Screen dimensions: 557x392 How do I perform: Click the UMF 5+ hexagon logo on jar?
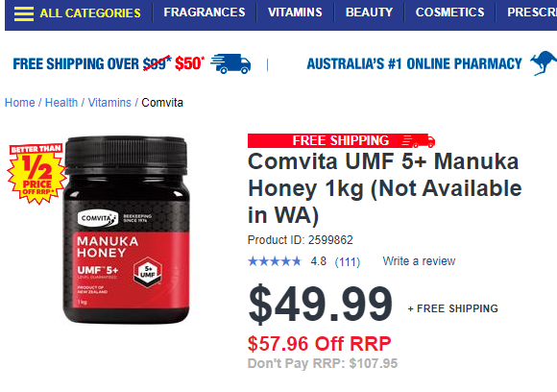pos(148,272)
